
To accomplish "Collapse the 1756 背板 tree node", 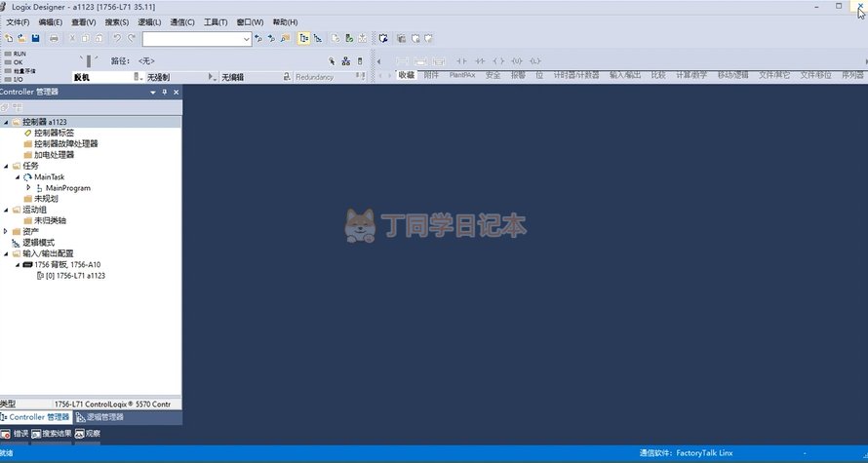I will point(18,264).
